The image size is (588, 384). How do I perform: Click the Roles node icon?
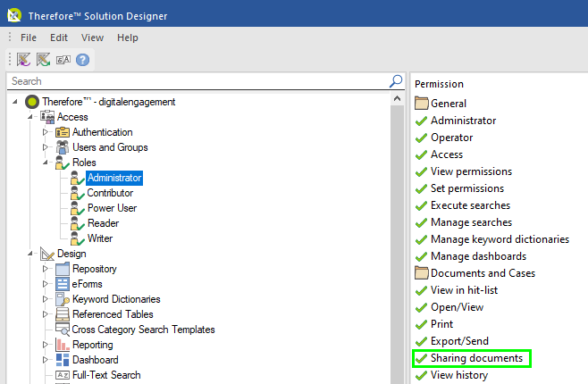[63, 163]
